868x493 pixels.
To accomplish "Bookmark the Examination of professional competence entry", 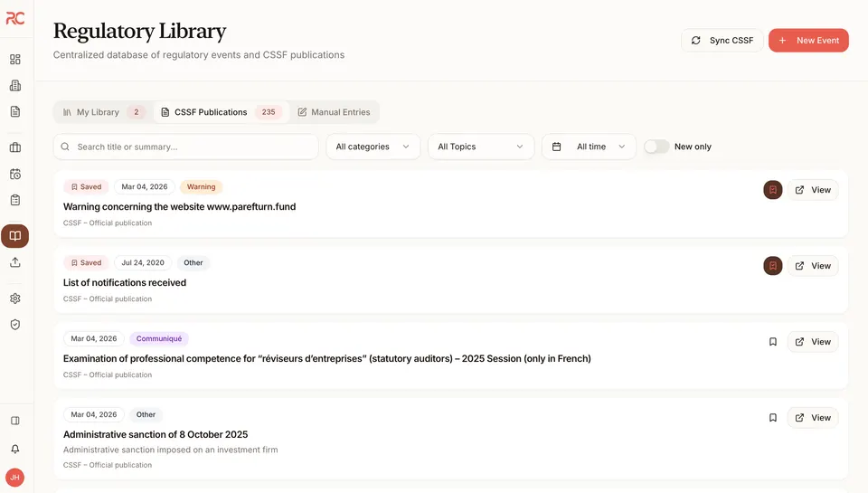I will coord(773,342).
